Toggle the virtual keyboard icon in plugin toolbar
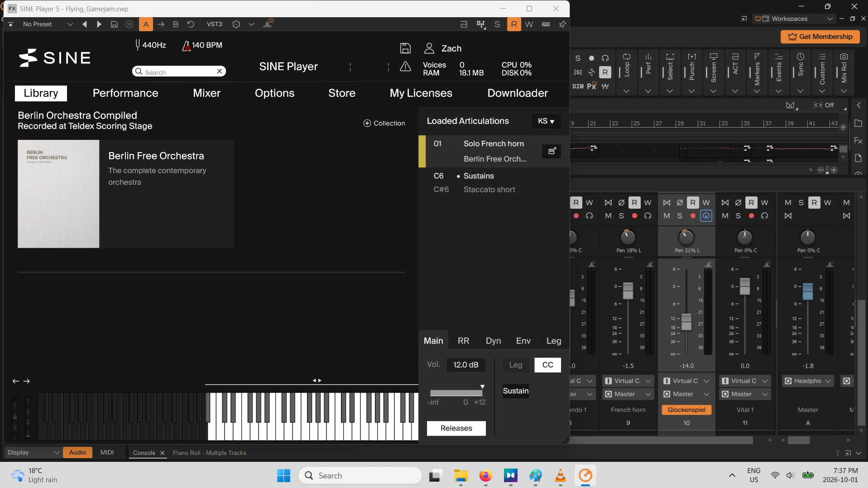This screenshot has height=488, width=868. (546, 24)
